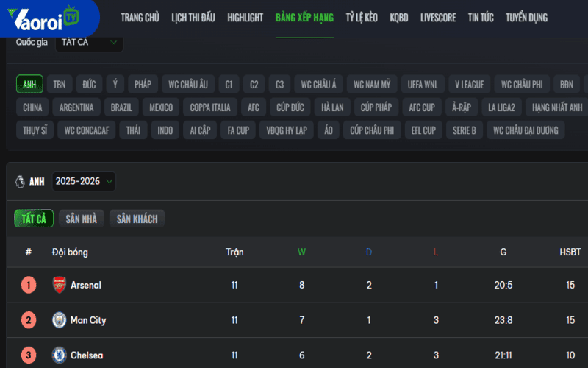
Task: Switch standings to SÂN NHÀ
Action: [x=81, y=219]
